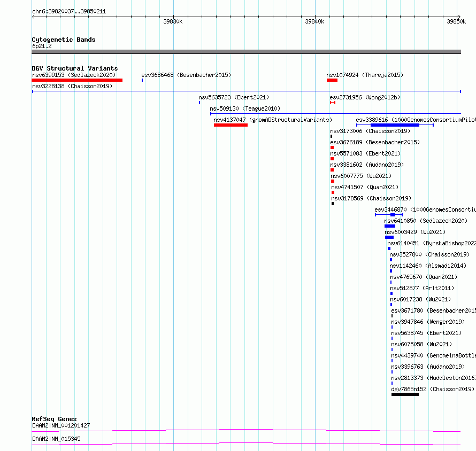Open nsv512877 (Arlt2011) label
The width and height of the screenshot is (476, 451).
pos(422,288)
